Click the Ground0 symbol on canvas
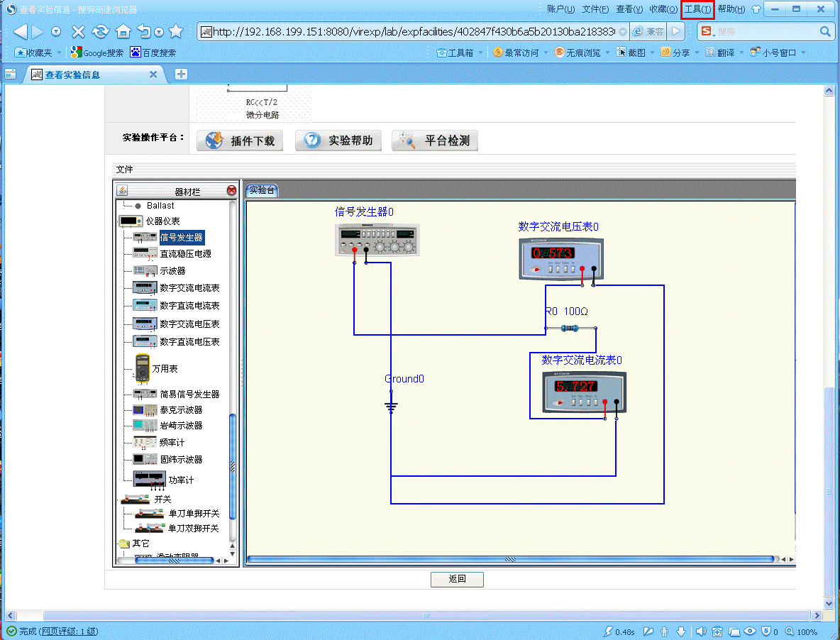 [391, 407]
